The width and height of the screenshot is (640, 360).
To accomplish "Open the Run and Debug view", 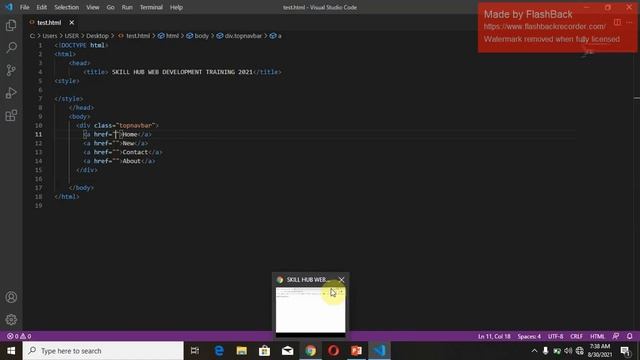I will 11,93.
